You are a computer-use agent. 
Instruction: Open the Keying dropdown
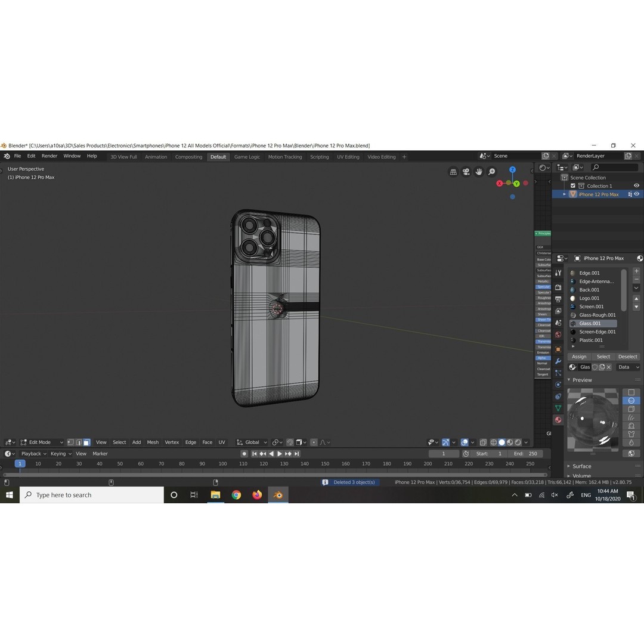pyautogui.click(x=61, y=454)
